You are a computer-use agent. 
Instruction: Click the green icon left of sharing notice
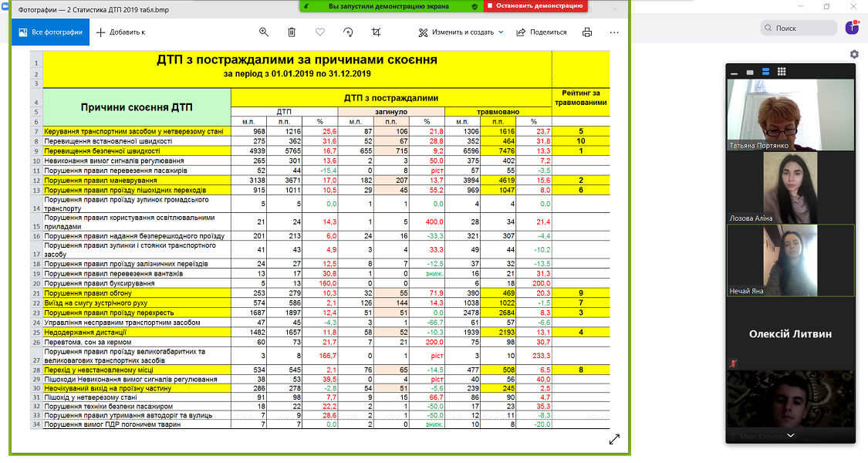click(x=307, y=6)
